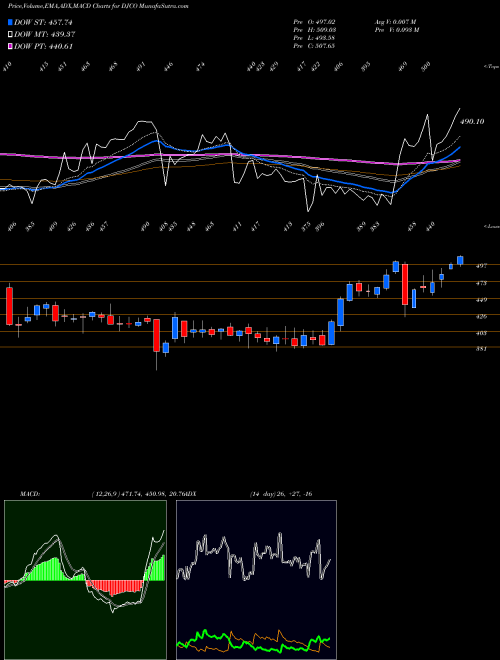Click the 375 low label below EMA chart
This screenshot has height=660, width=500.
tap(306, 226)
